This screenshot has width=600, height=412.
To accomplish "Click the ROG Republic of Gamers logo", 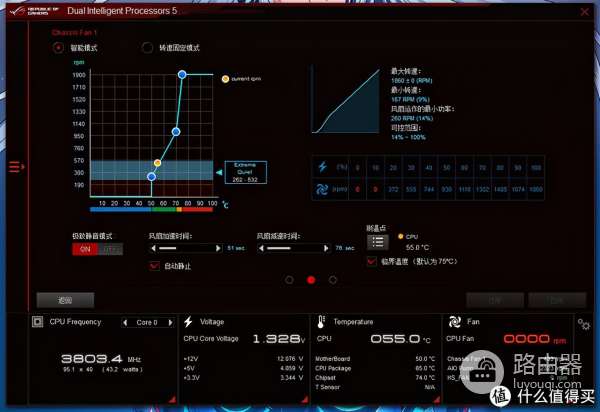I will [34, 11].
